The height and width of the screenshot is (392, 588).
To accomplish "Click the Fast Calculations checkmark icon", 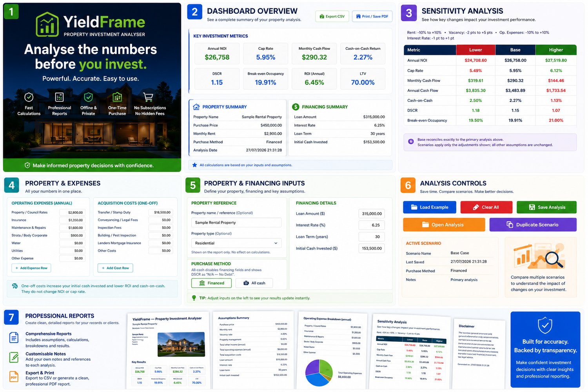I will coord(29,97).
